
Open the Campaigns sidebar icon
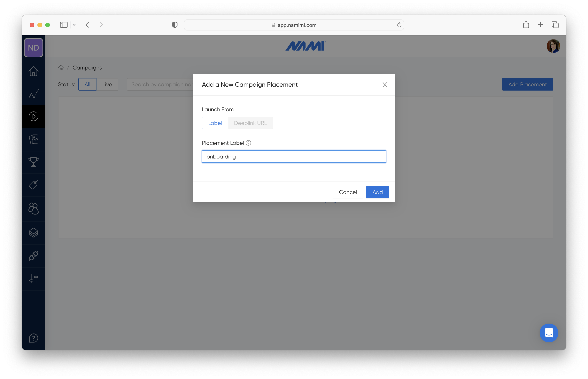[33, 116]
